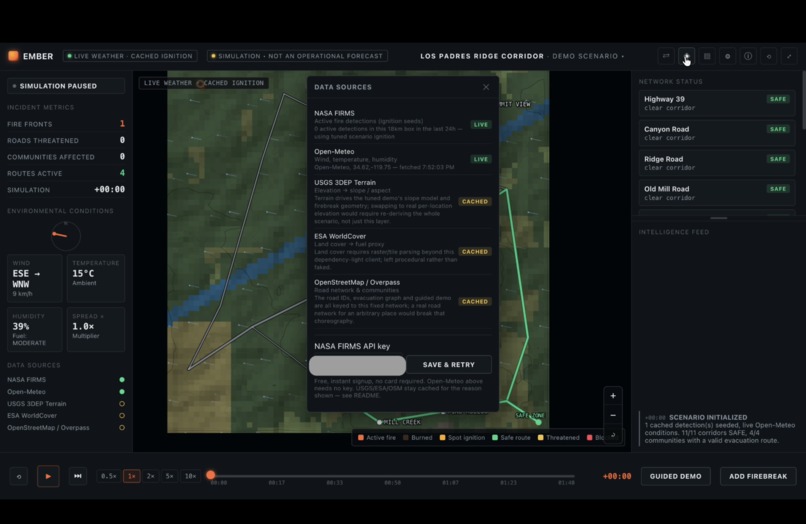The image size is (806, 524).
Task: Select the Ridge Road network card
Action: pos(717,163)
